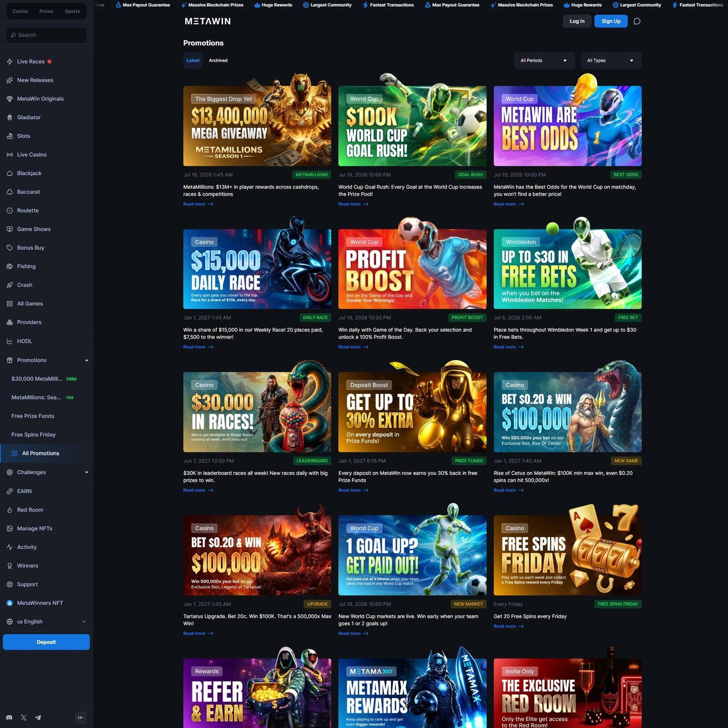Click the Log in button
This screenshot has width=728, height=728.
(x=577, y=21)
